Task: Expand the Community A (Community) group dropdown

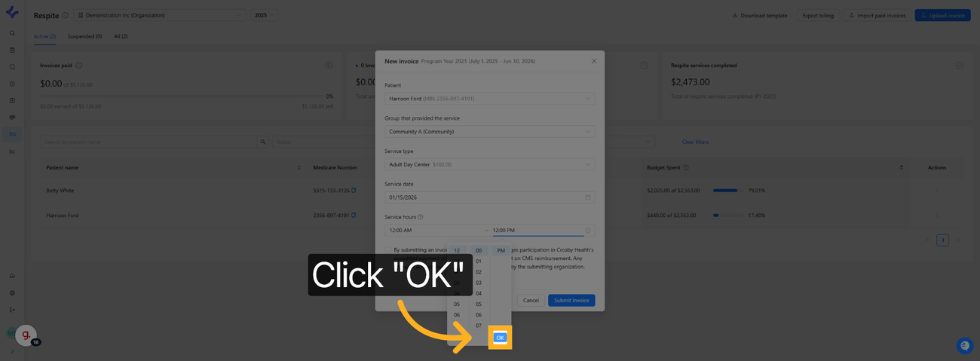Action: [x=489, y=131]
